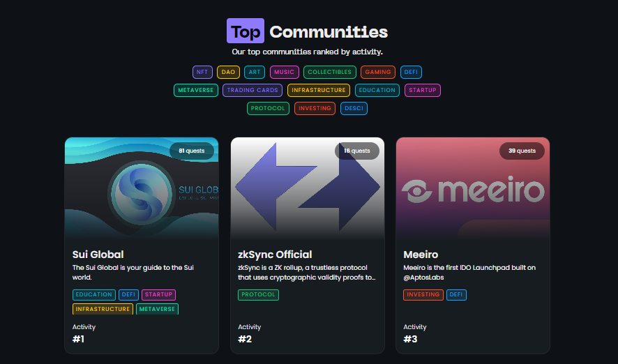Click the #1 activity rank
618x364 pixels.
(x=78, y=339)
